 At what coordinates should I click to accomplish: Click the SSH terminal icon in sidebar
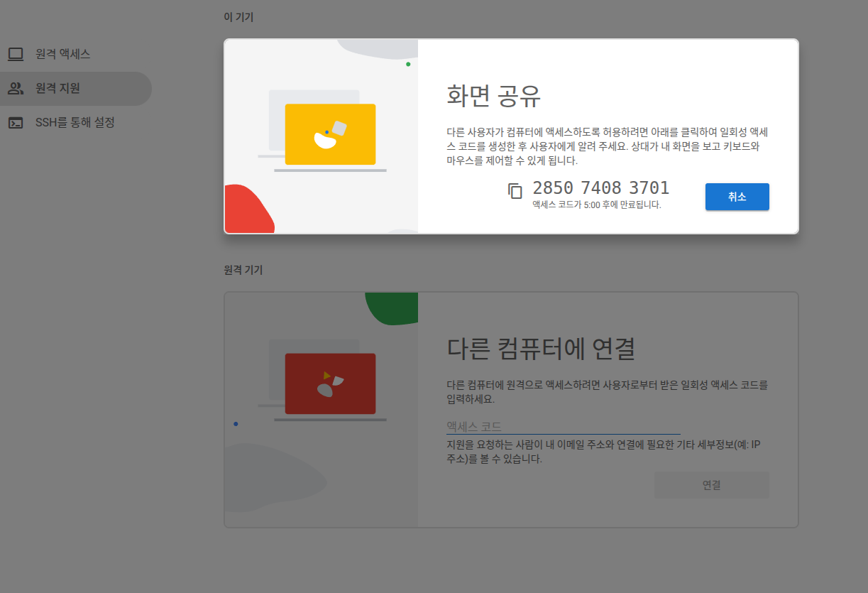[x=16, y=123]
